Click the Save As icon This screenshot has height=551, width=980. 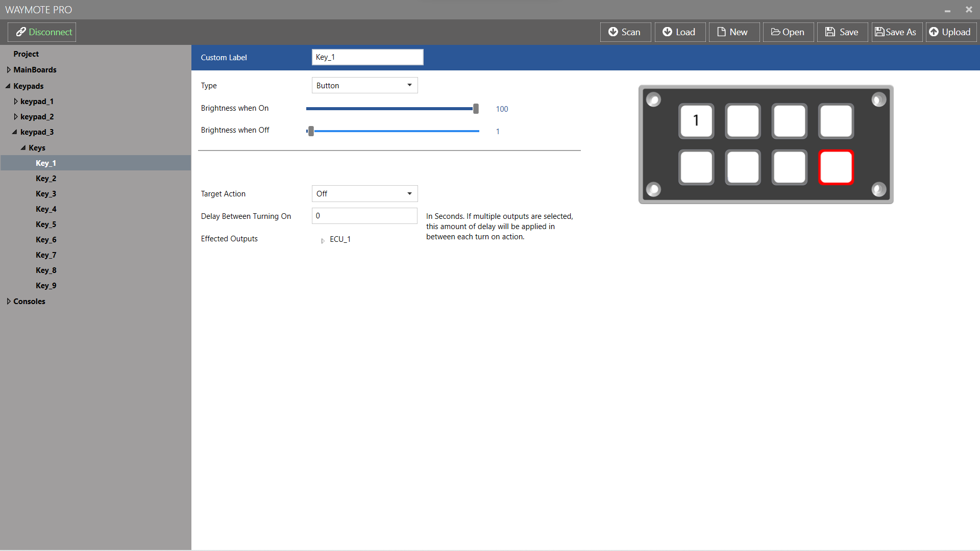tap(879, 32)
